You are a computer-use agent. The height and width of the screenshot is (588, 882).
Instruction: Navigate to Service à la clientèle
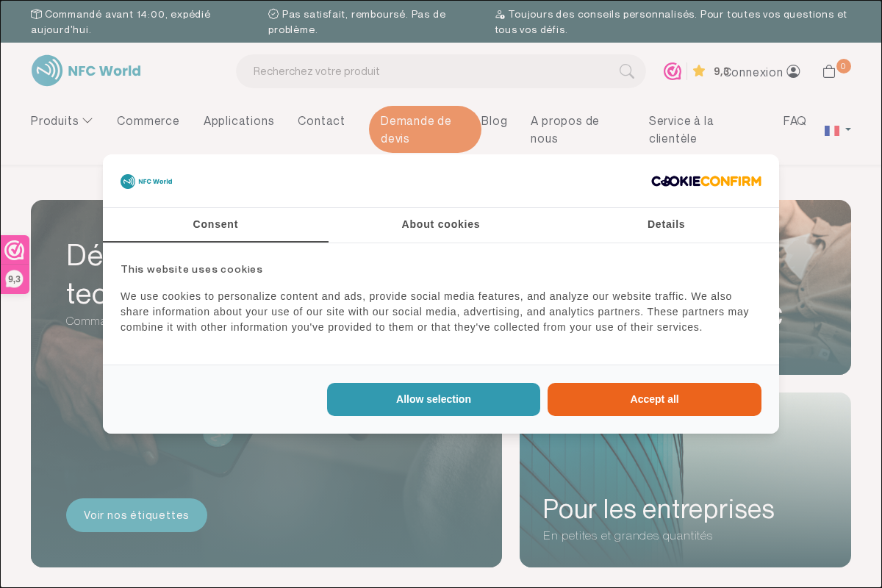point(681,129)
